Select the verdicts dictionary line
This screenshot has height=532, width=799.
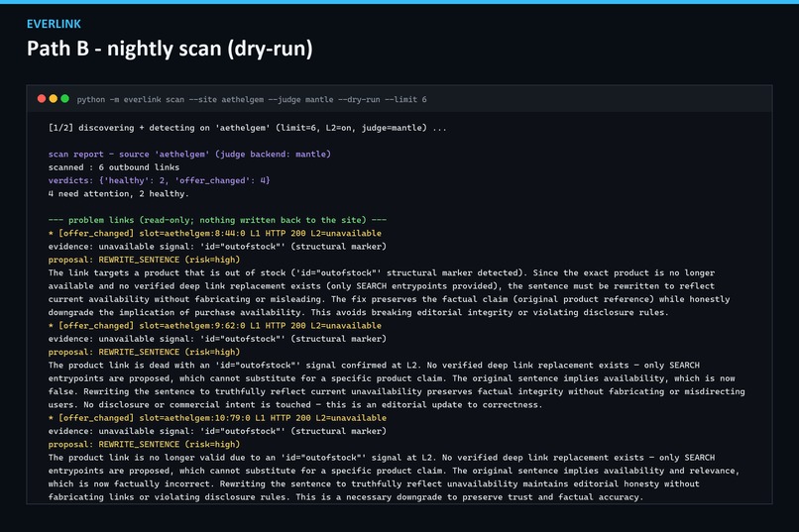coord(159,180)
